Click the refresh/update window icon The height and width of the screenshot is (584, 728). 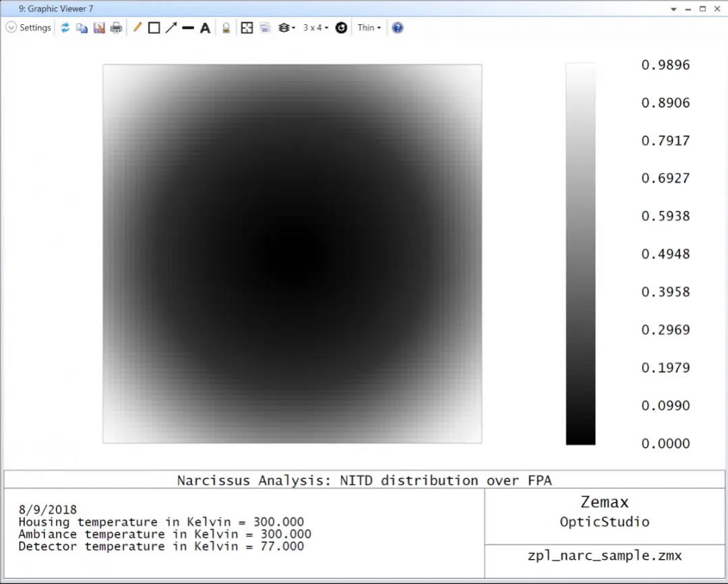click(65, 28)
